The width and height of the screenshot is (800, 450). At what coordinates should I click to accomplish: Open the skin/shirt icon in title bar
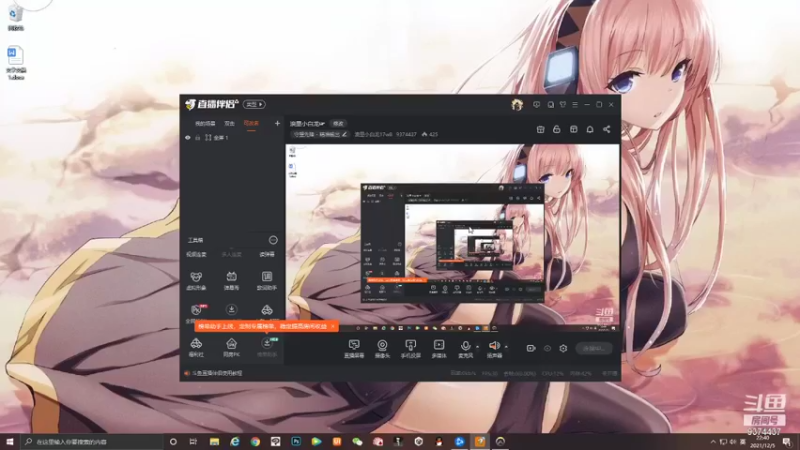(563, 105)
